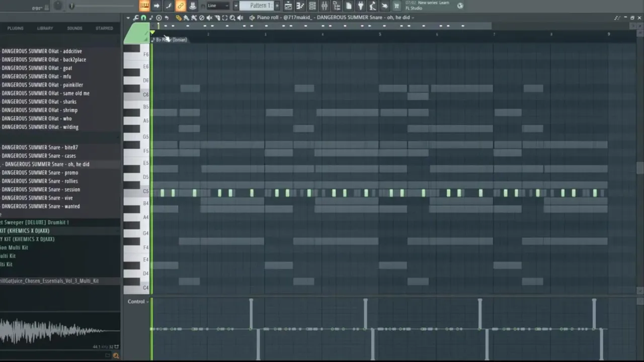
Task: Open the piano roll options menu arrow
Action: [x=128, y=18]
